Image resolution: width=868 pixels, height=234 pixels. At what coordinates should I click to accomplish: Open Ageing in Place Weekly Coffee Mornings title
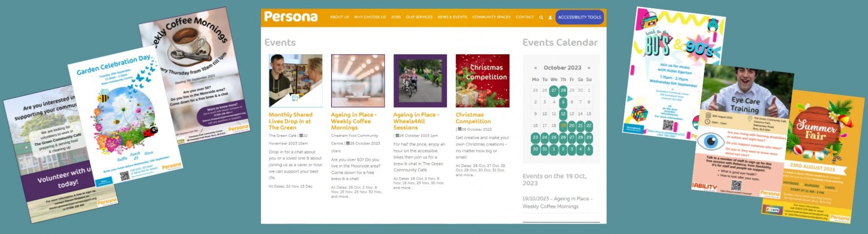(x=354, y=121)
